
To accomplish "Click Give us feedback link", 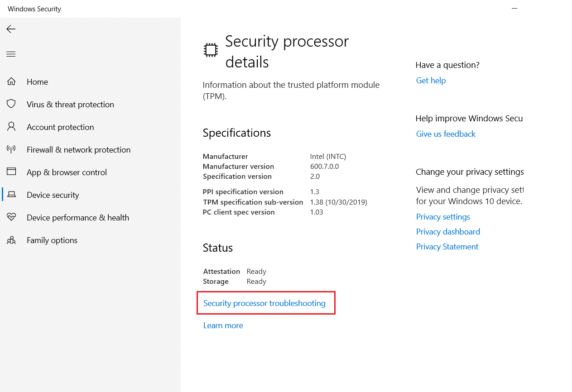I will click(446, 134).
